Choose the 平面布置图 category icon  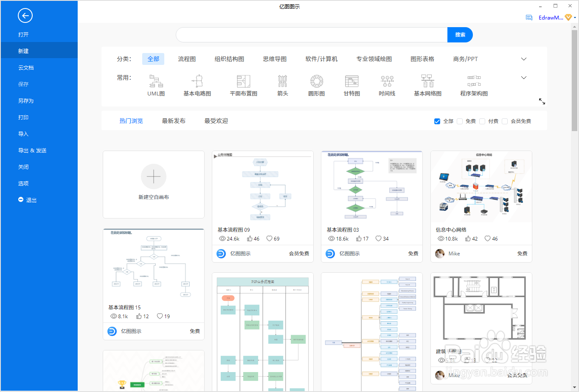(x=243, y=81)
